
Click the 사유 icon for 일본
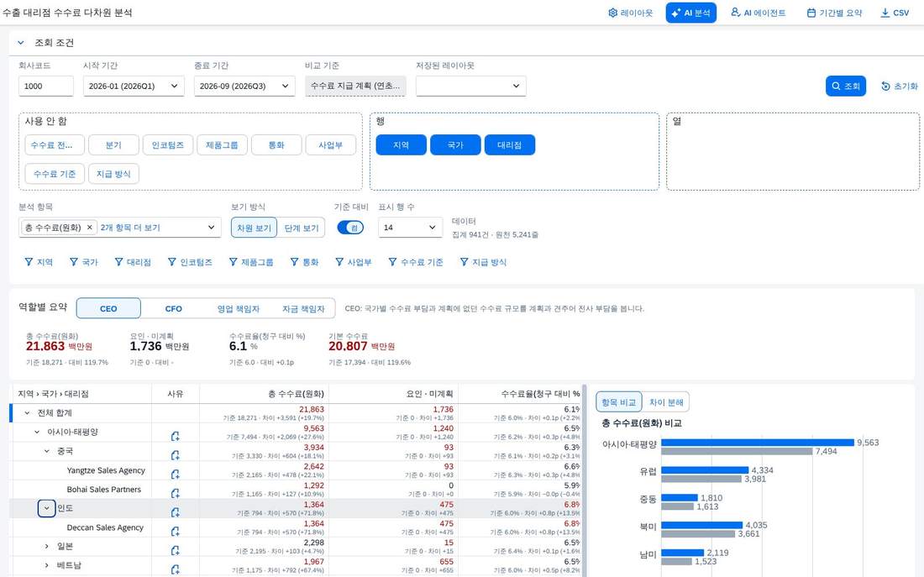point(175,550)
